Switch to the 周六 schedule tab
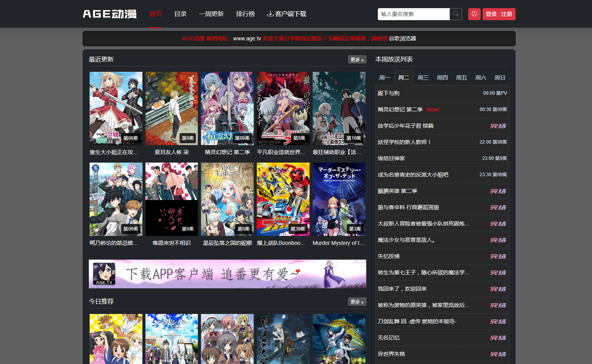Image resolution: width=592 pixels, height=364 pixels. click(x=481, y=78)
